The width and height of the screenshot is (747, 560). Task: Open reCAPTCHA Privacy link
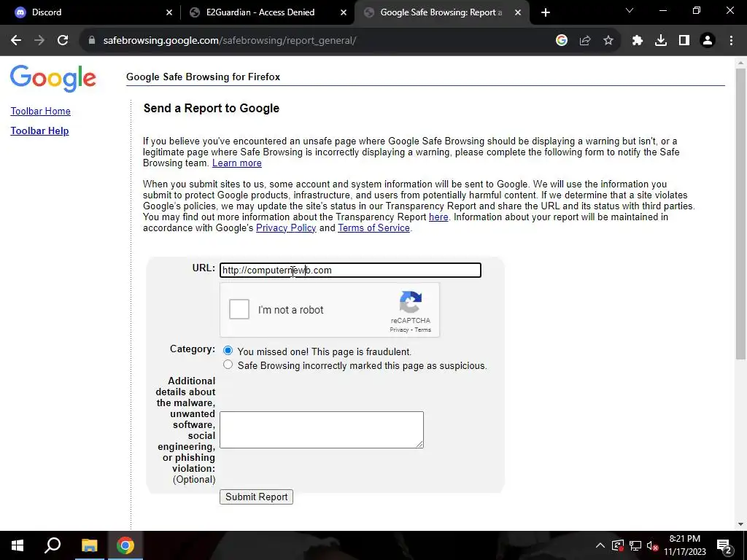coord(399,330)
